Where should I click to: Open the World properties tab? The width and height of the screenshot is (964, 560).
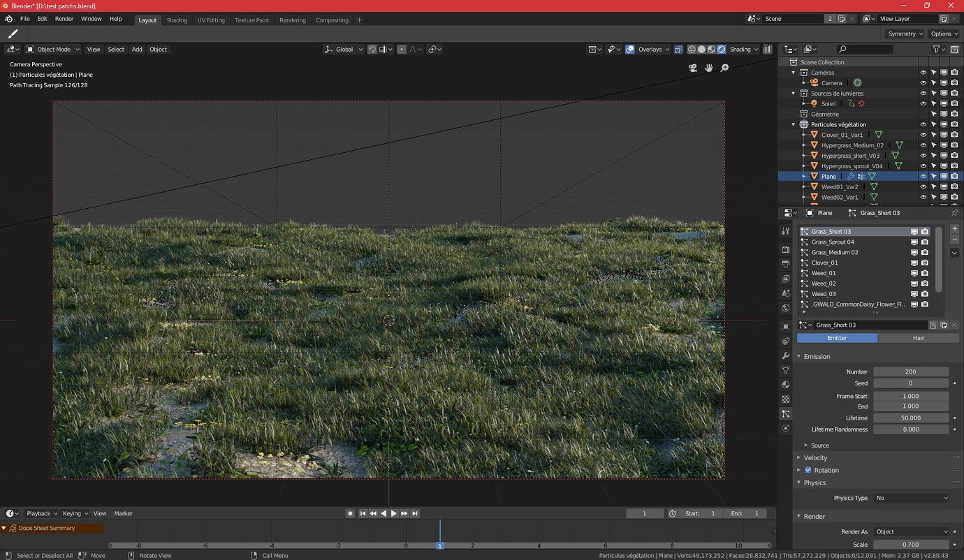786,308
